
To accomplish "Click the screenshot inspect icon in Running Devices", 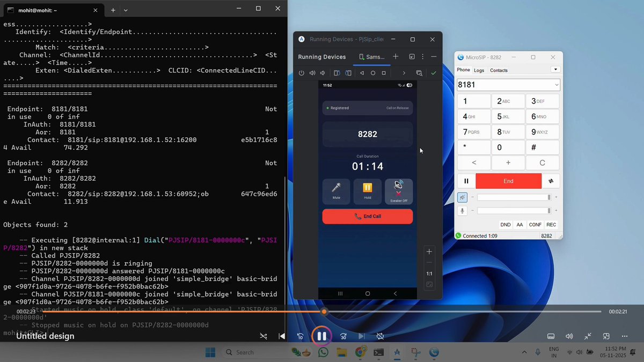I will 420,73.
